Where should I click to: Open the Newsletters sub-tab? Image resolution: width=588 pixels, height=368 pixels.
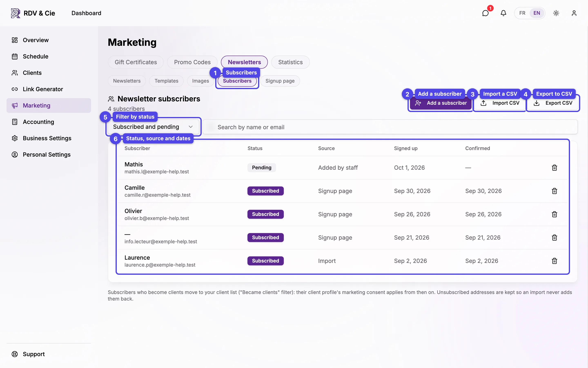(x=127, y=81)
